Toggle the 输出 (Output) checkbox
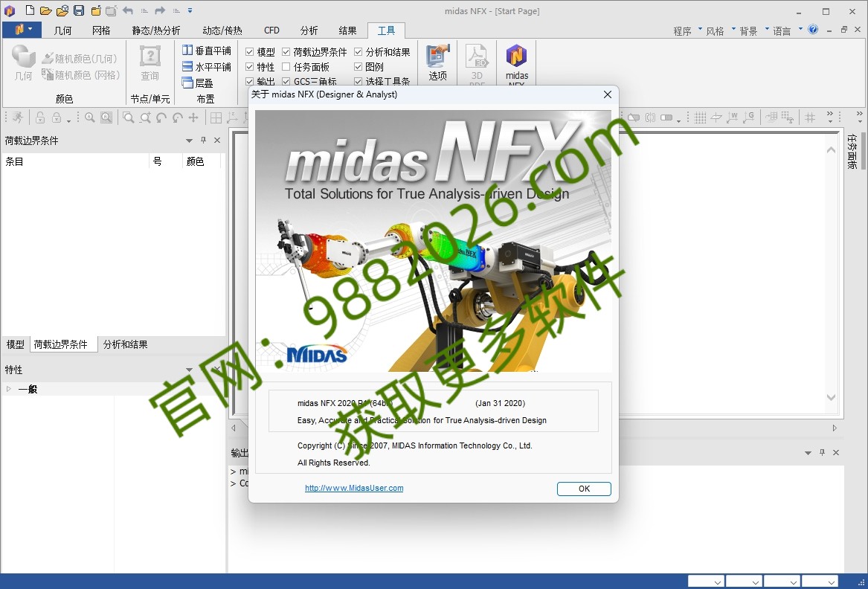This screenshot has height=589, width=868. coord(250,81)
